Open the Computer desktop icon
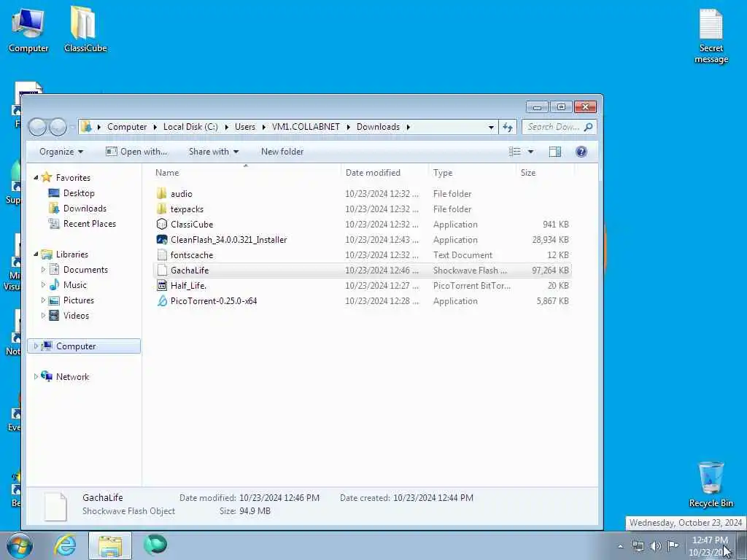Screen dimensions: 747x560 click(28, 31)
